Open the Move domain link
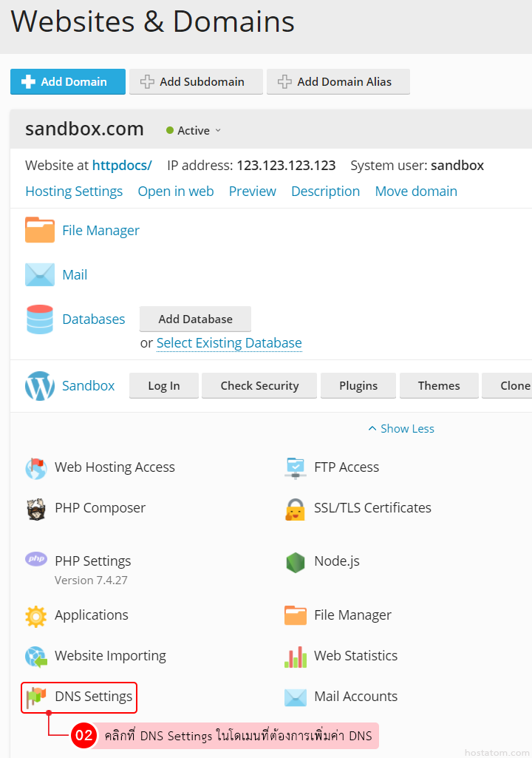532x758 pixels. [416, 191]
